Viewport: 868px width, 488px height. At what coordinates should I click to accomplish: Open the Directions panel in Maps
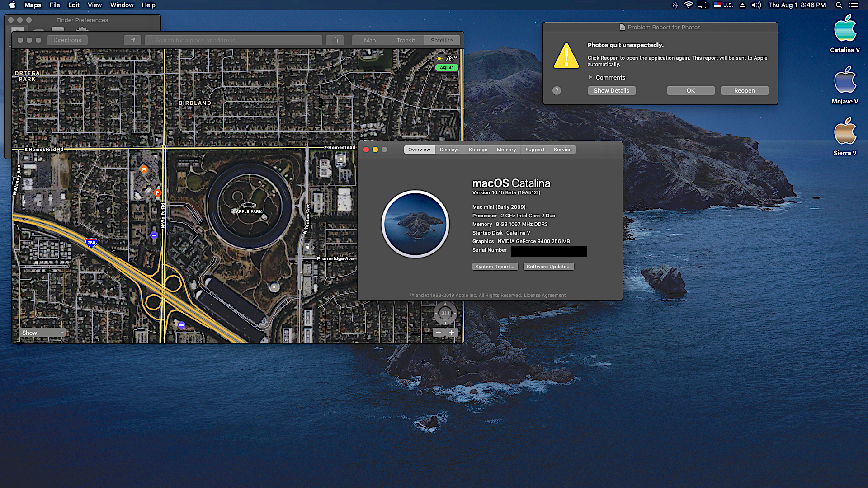coord(67,40)
